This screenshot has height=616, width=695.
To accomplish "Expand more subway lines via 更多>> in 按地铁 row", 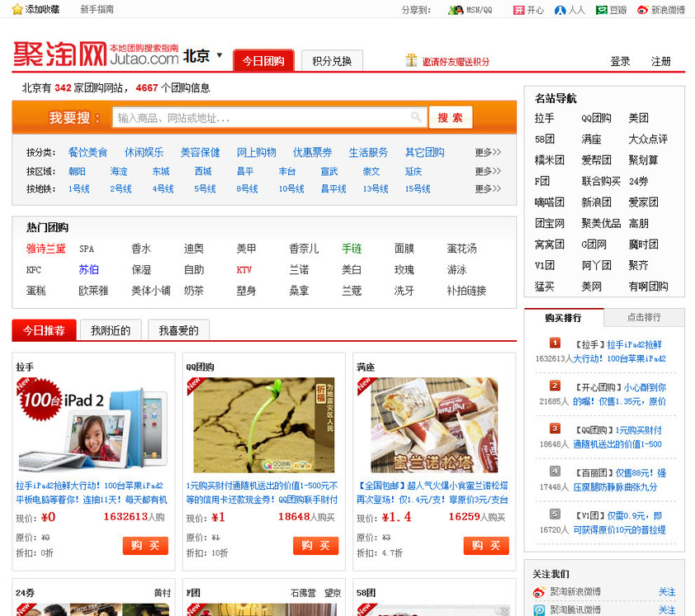I will click(488, 189).
